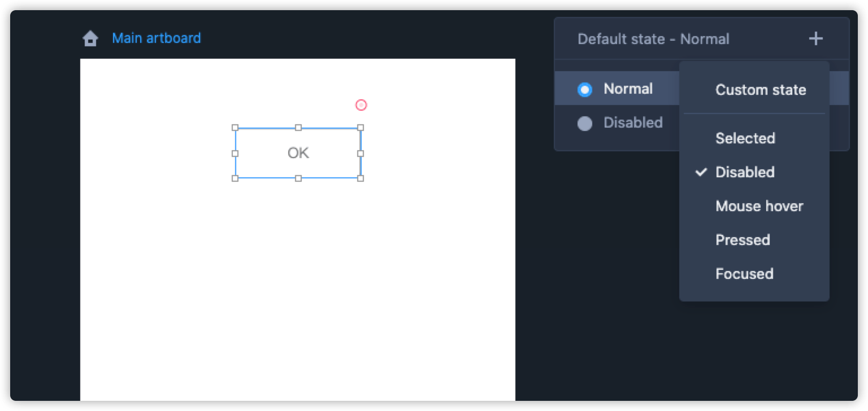Viewport: 868px width, 411px height.
Task: Click the Default state - Normal header
Action: pyautogui.click(x=653, y=39)
